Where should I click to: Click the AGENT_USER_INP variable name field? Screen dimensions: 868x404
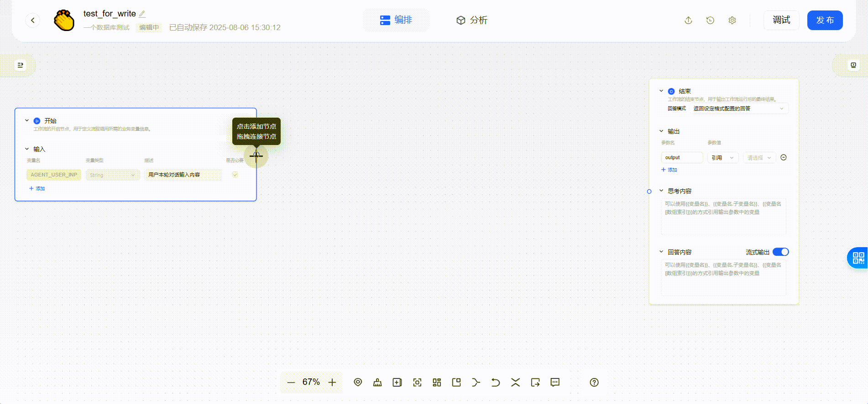click(54, 175)
